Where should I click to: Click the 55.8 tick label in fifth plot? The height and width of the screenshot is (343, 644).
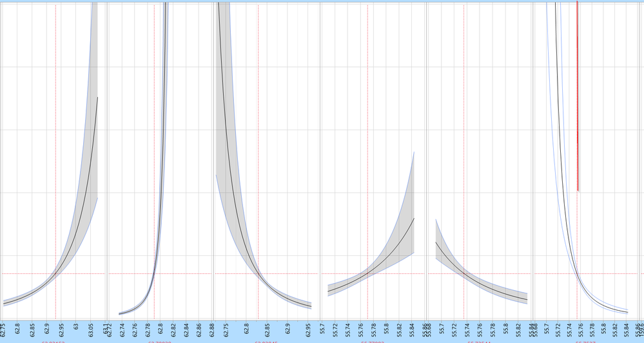pos(505,328)
